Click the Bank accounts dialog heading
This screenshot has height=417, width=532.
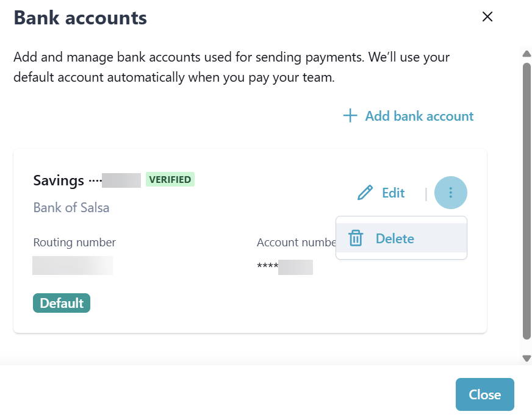(80, 18)
